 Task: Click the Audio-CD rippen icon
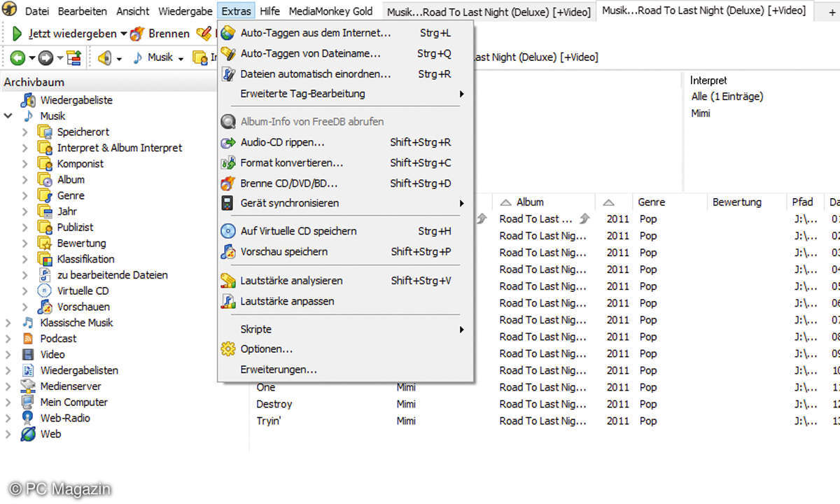(x=228, y=142)
